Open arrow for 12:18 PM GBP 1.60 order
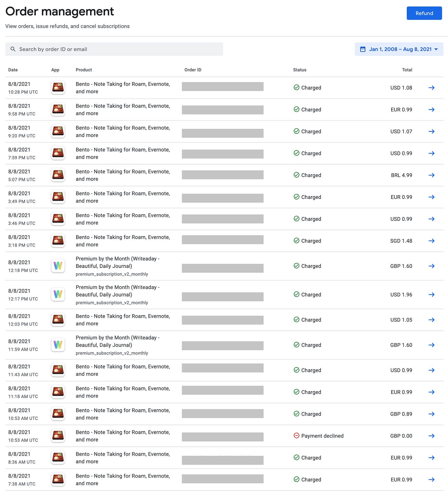Screen dimensions: 448x495 [x=431, y=266]
